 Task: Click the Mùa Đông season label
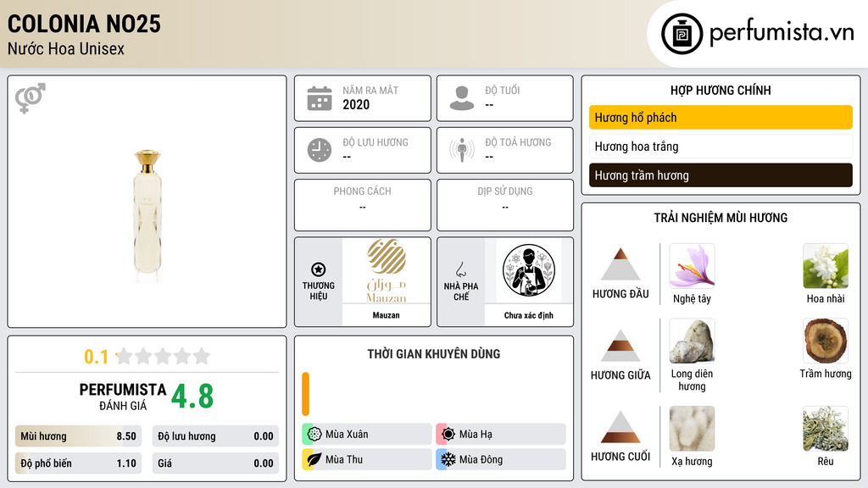[x=481, y=459]
